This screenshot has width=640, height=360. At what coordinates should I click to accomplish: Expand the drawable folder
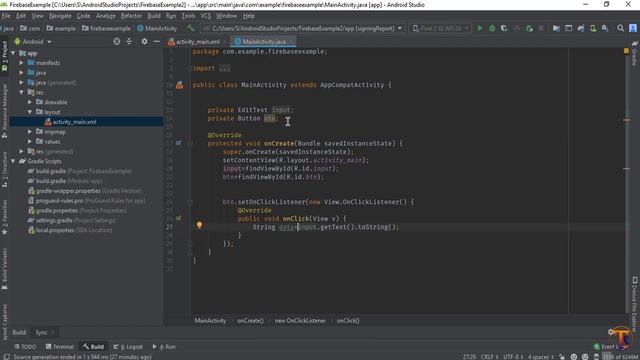[x=30, y=102]
